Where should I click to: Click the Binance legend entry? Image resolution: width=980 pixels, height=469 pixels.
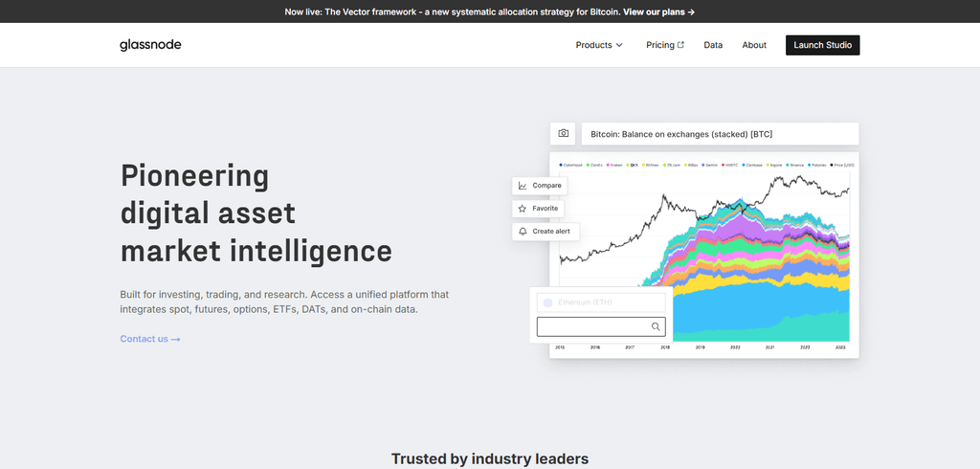click(x=797, y=165)
